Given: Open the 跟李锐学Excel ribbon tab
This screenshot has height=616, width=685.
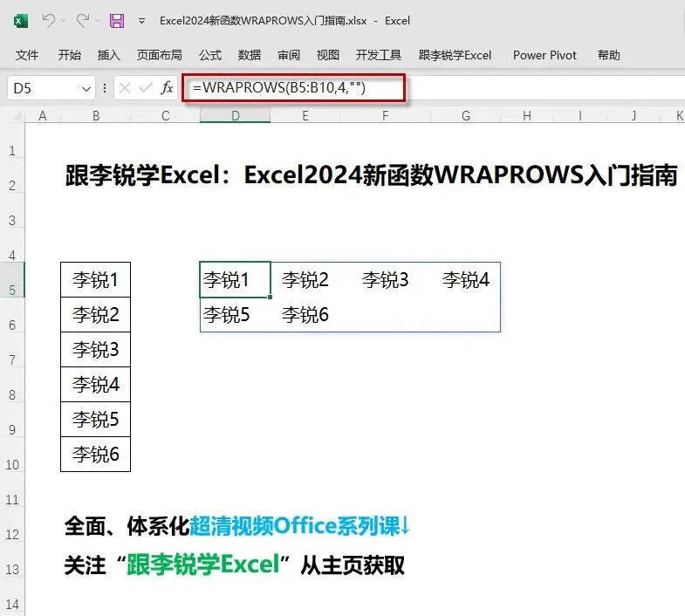Looking at the screenshot, I should (x=455, y=55).
